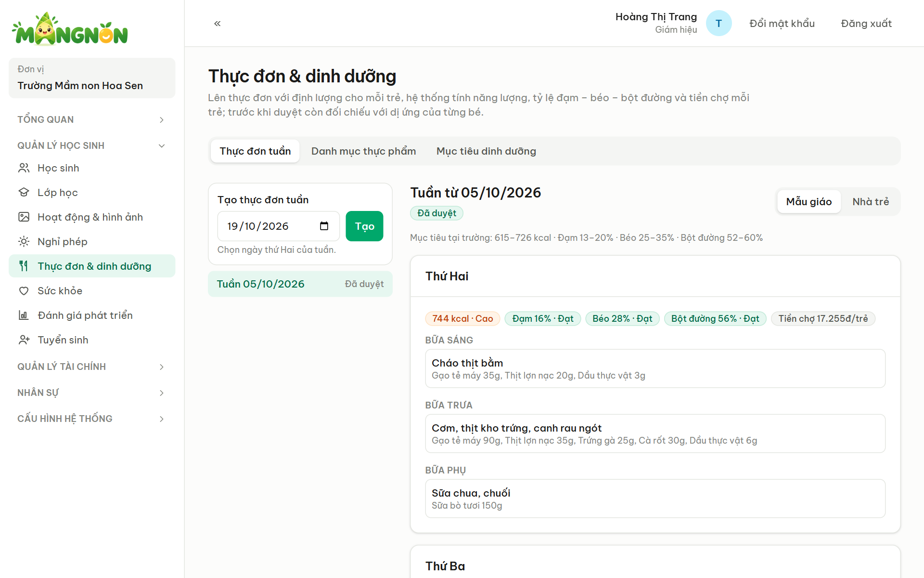Click the green Tạo button
Screen dimensions: 924x578
(364, 226)
